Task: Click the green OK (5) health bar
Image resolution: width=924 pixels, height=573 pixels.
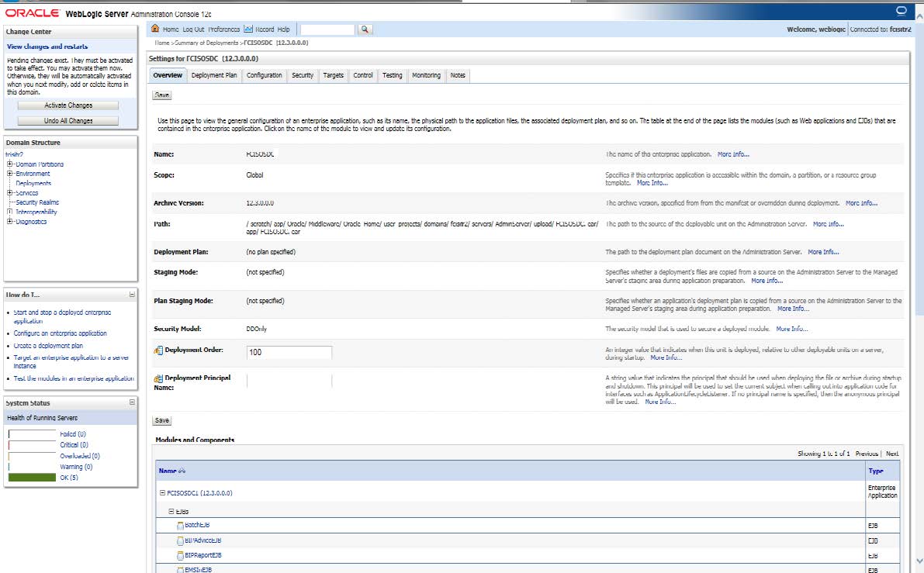Action: tap(32, 478)
